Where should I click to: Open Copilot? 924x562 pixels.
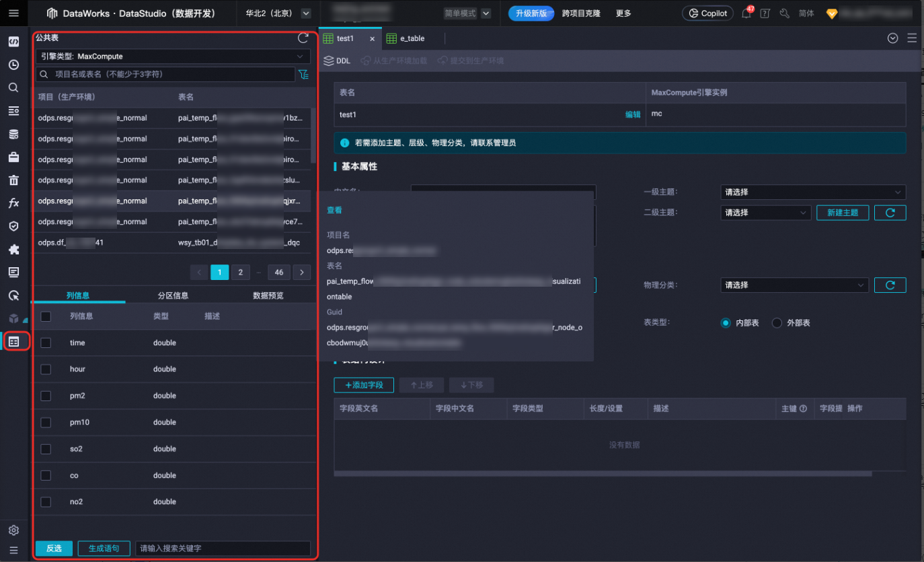708,13
